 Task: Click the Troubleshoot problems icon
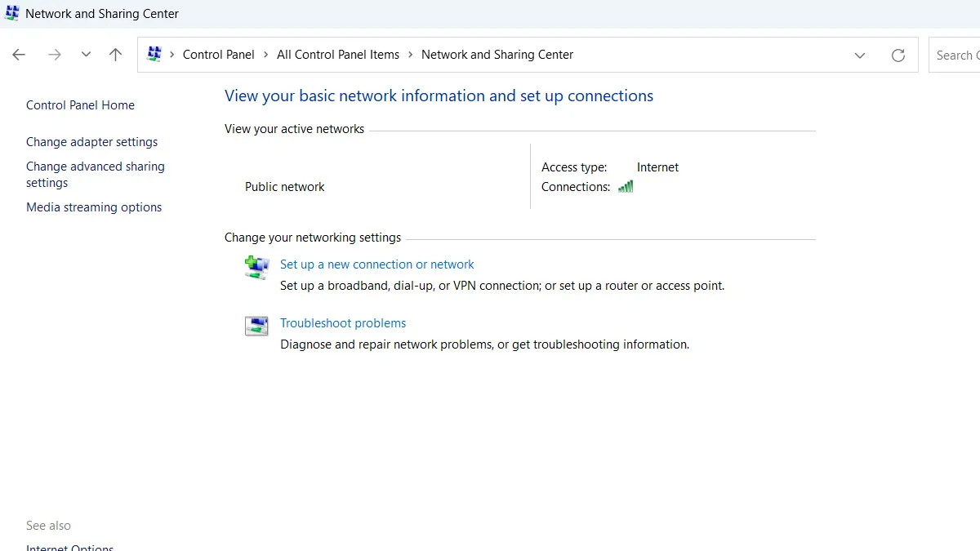[x=256, y=326]
